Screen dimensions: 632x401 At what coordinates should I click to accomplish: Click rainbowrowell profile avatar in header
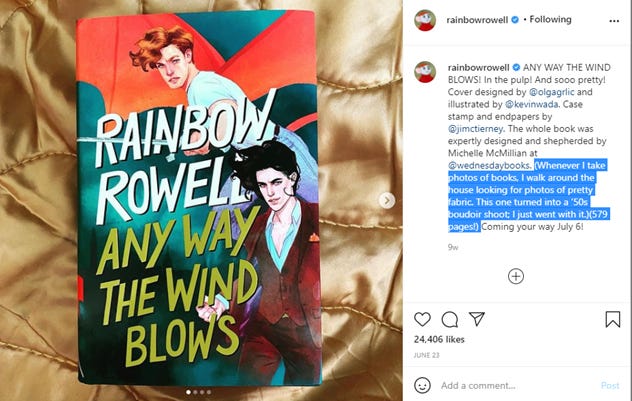pyautogui.click(x=425, y=20)
